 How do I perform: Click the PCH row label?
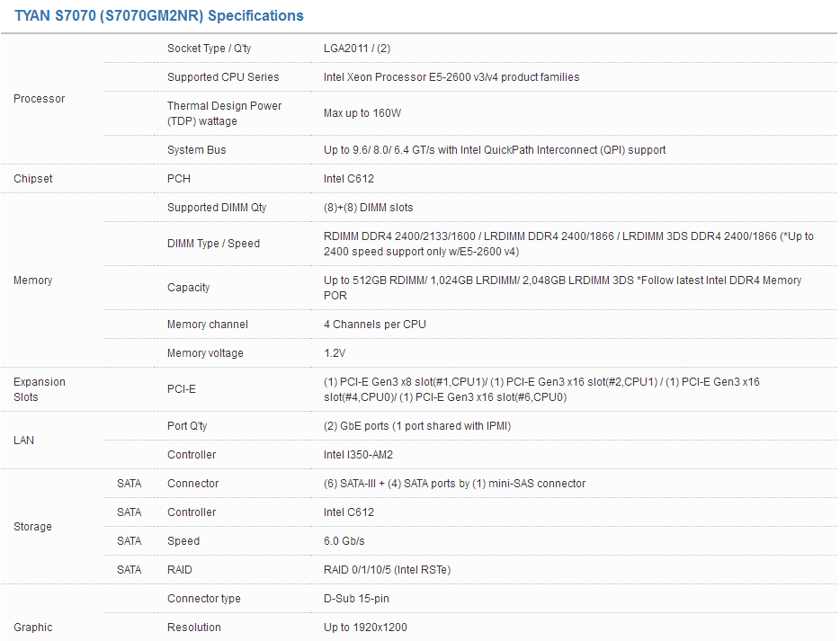tap(178, 179)
